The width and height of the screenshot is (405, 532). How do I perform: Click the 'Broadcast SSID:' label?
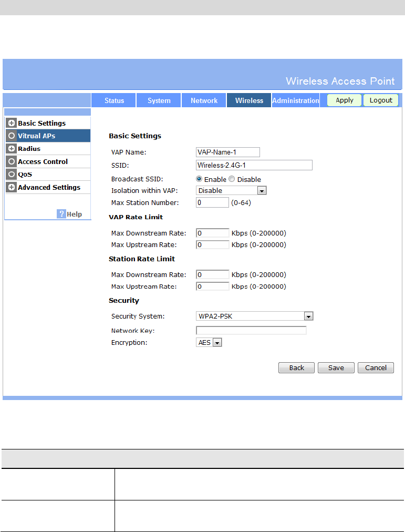[x=137, y=179]
